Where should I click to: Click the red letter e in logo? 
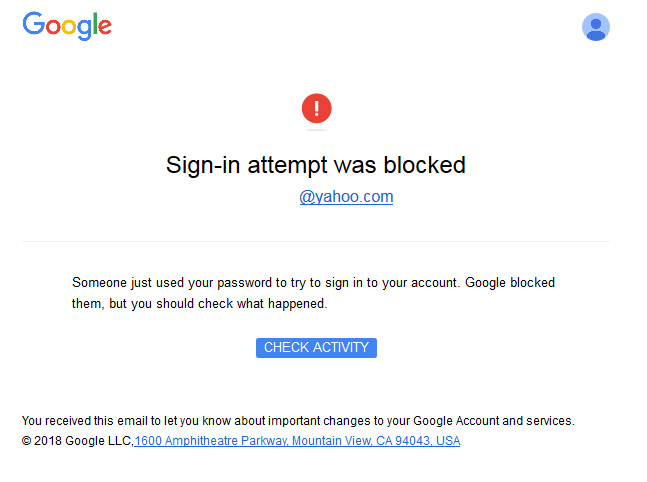tap(105, 26)
